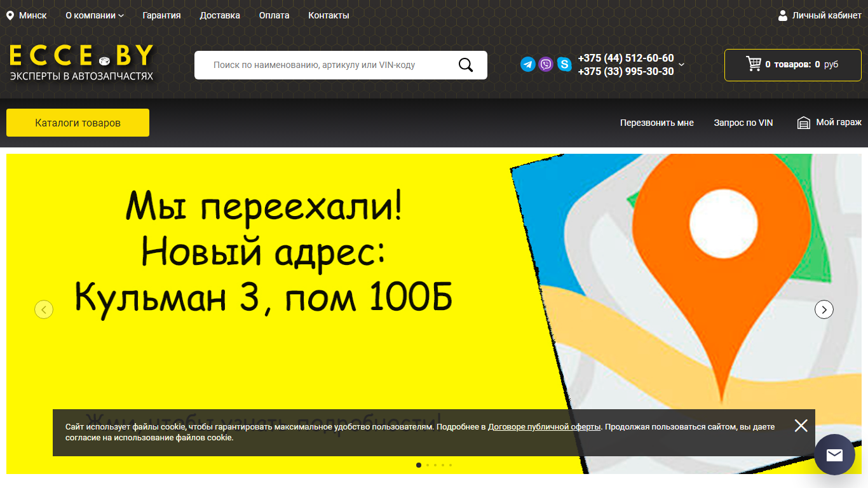The image size is (868, 488).
Task: Open the Viber messenger icon
Action: (x=546, y=64)
